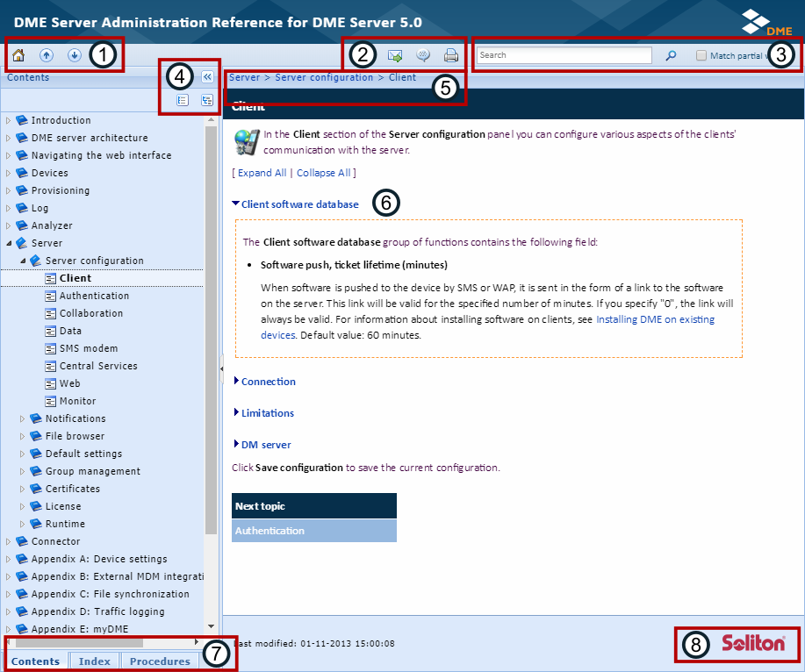Click the Soliton logo
The height and width of the screenshot is (672, 805).
pos(753,643)
